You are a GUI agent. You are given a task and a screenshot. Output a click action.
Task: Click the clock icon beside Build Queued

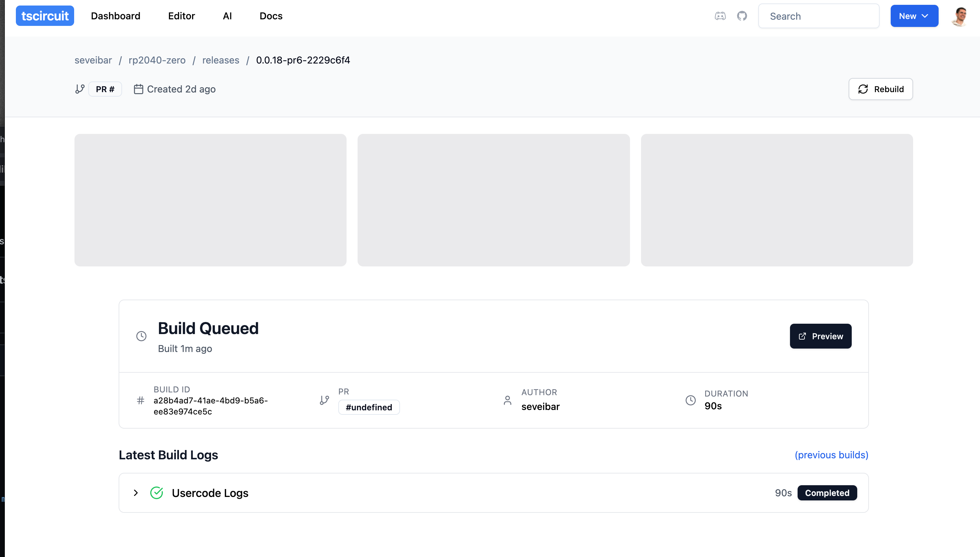point(141,336)
